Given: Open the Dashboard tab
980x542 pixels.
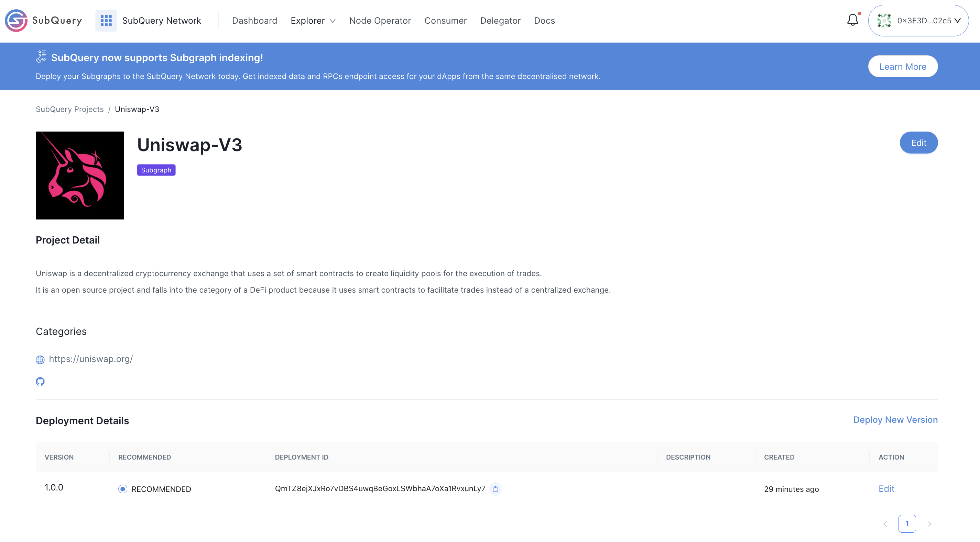Looking at the screenshot, I should [254, 20].
